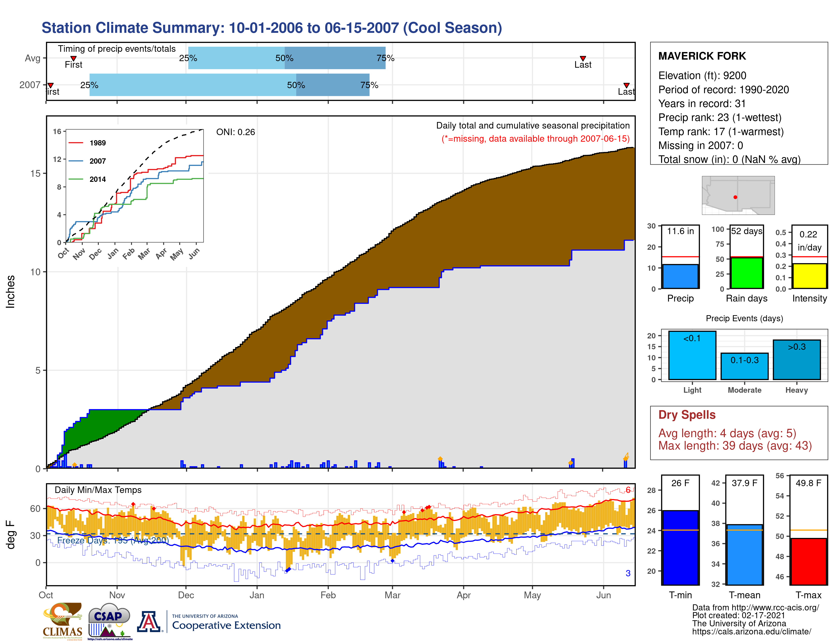Click the 'Daily Min/Max Temps' label
The image size is (834, 644).
(x=98, y=490)
